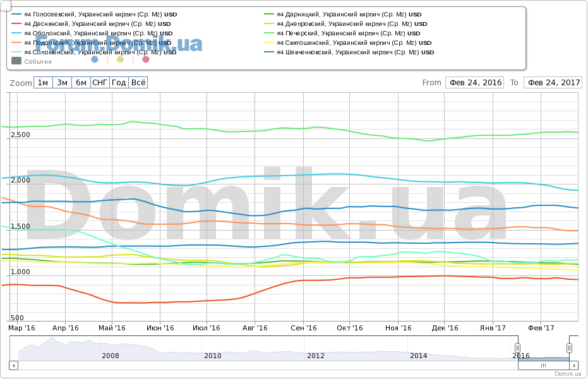This screenshot has width=588, height=379.
Task: Hide the Деснянский series legend item
Action: pos(91,24)
